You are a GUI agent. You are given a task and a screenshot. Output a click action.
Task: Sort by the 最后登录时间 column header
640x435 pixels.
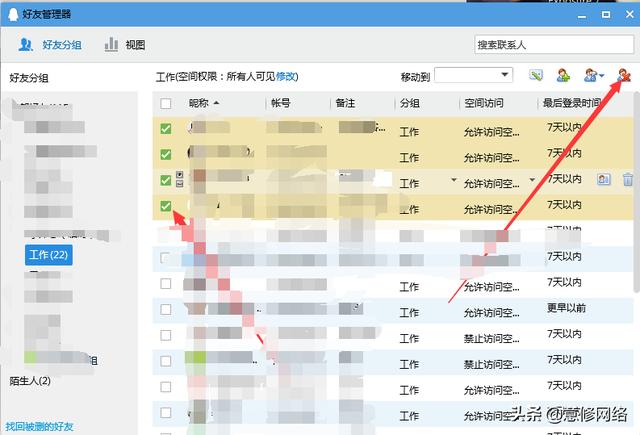pyautogui.click(x=572, y=103)
